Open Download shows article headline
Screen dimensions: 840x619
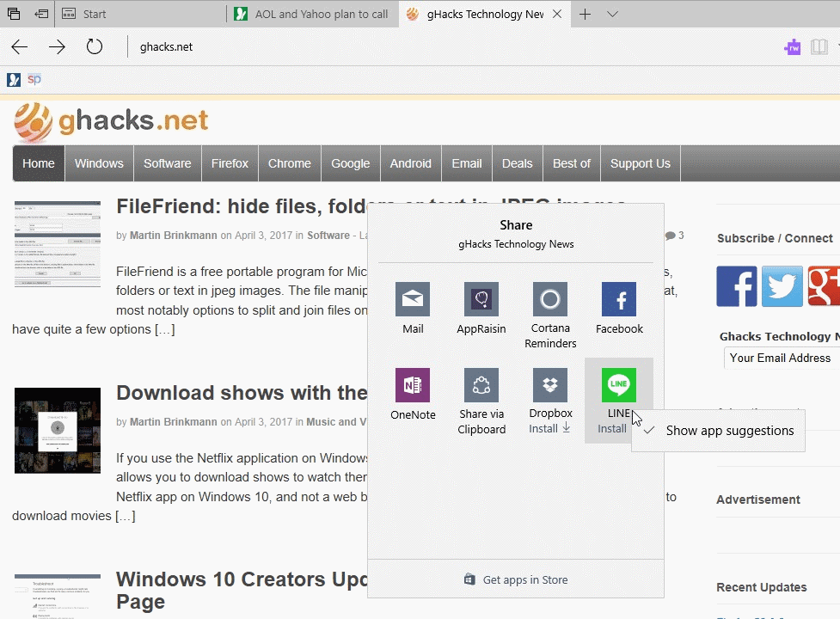pyautogui.click(x=242, y=393)
